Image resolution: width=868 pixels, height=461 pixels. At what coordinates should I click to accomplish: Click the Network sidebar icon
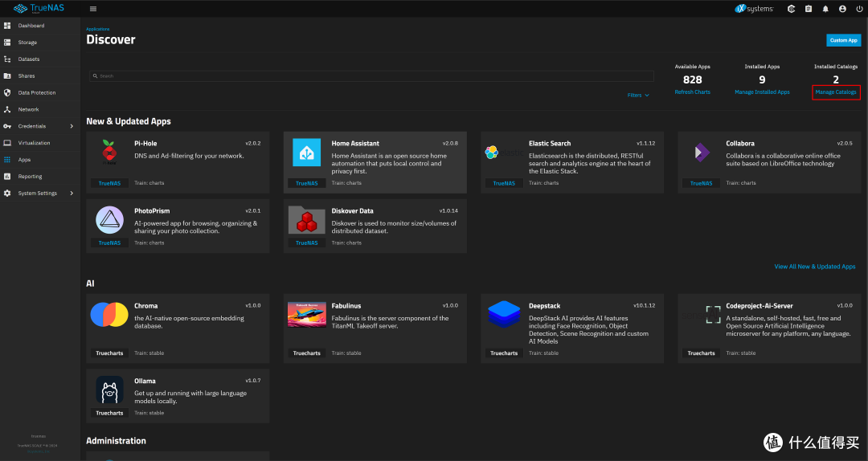pyautogui.click(x=7, y=109)
